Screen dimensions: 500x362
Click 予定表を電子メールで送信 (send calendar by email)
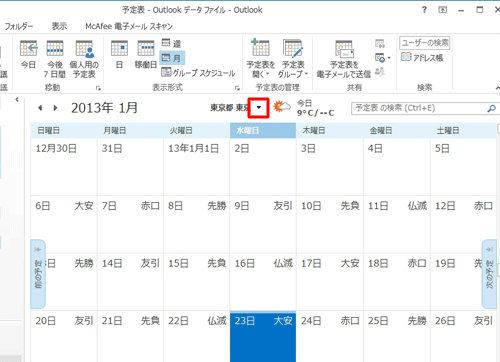[344, 59]
